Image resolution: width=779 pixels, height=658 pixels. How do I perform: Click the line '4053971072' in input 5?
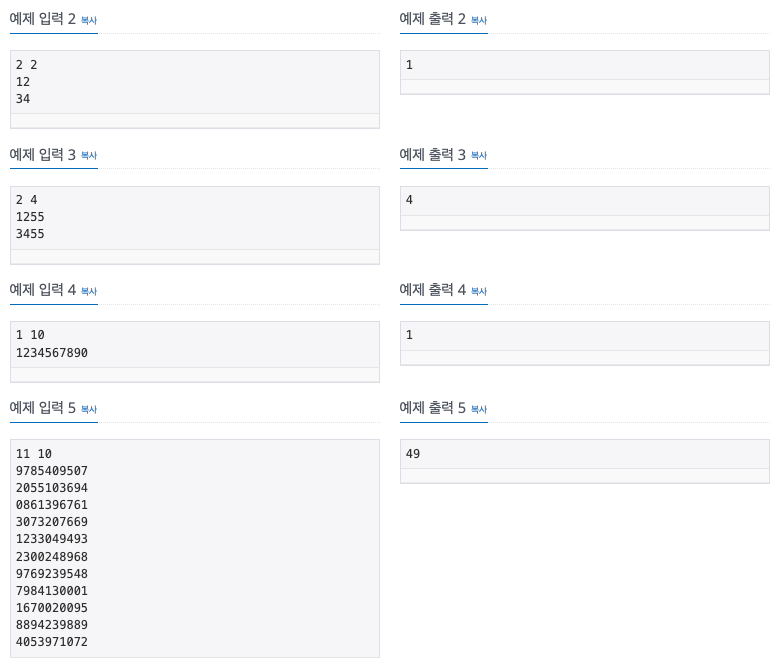pyautogui.click(x=52, y=642)
